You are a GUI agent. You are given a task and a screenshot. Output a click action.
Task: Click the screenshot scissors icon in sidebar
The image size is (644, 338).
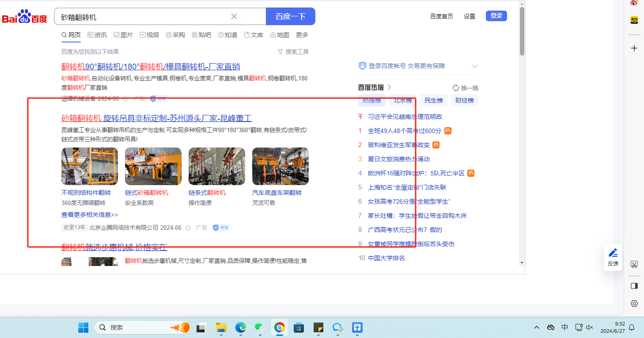point(634,264)
